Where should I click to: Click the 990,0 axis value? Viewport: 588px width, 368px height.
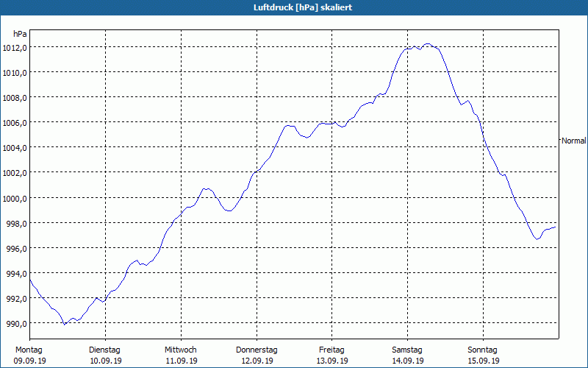click(x=16, y=324)
